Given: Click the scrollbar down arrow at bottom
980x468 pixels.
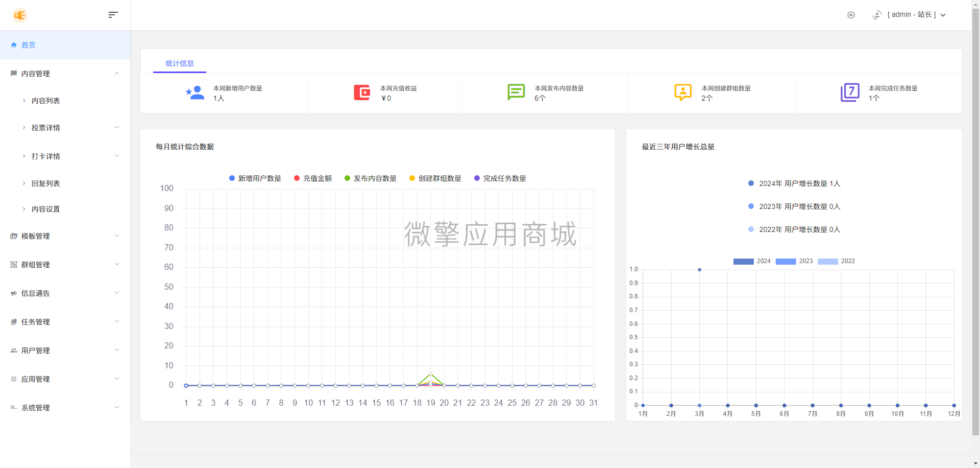Looking at the screenshot, I should pyautogui.click(x=975, y=463).
